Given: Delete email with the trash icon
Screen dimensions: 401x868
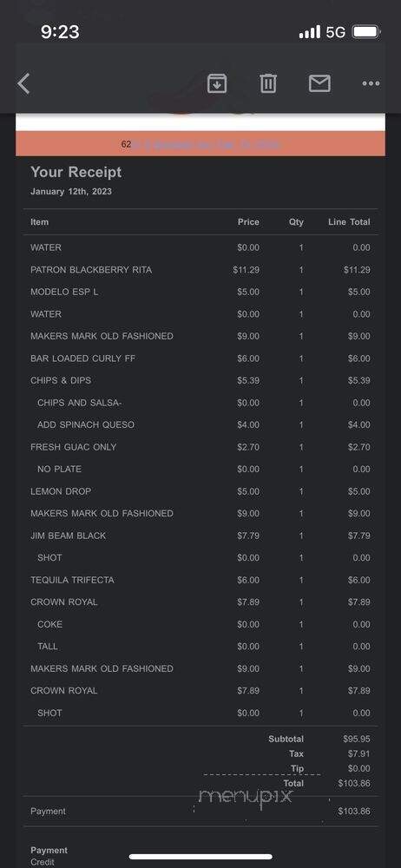Looking at the screenshot, I should 268,83.
